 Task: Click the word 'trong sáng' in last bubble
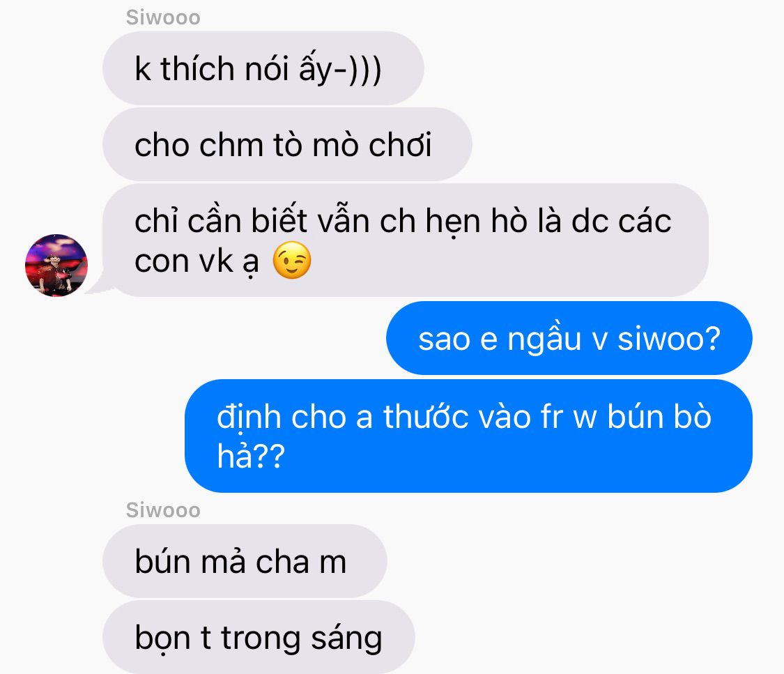click(302, 638)
